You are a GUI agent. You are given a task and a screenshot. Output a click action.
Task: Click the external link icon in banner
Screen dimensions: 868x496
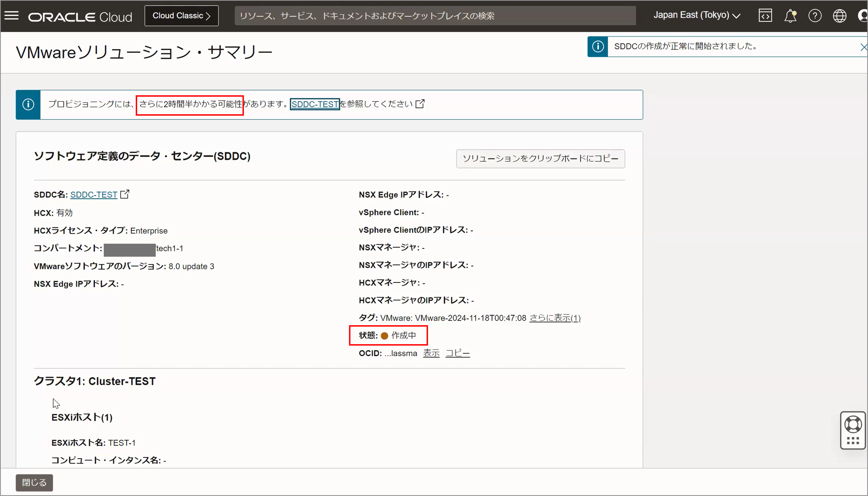point(420,103)
